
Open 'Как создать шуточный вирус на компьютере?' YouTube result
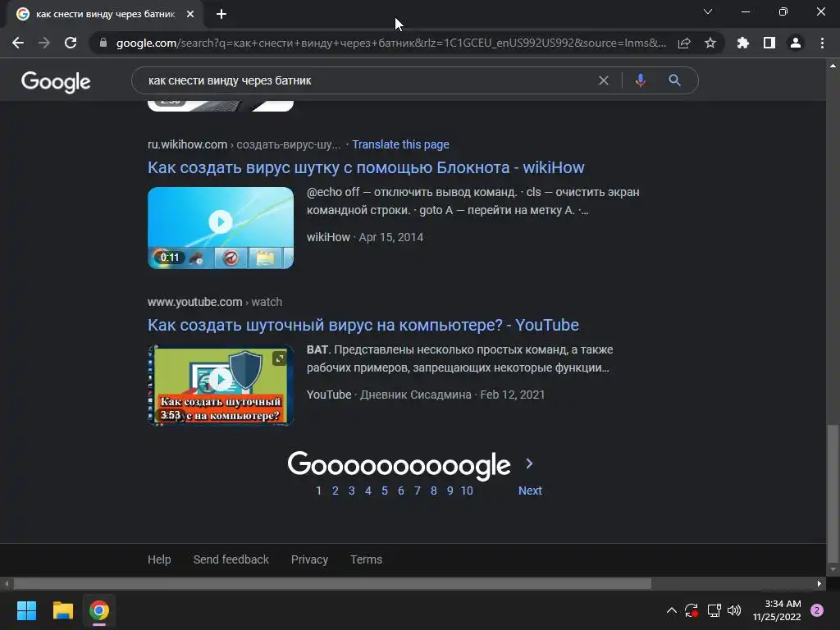363,325
